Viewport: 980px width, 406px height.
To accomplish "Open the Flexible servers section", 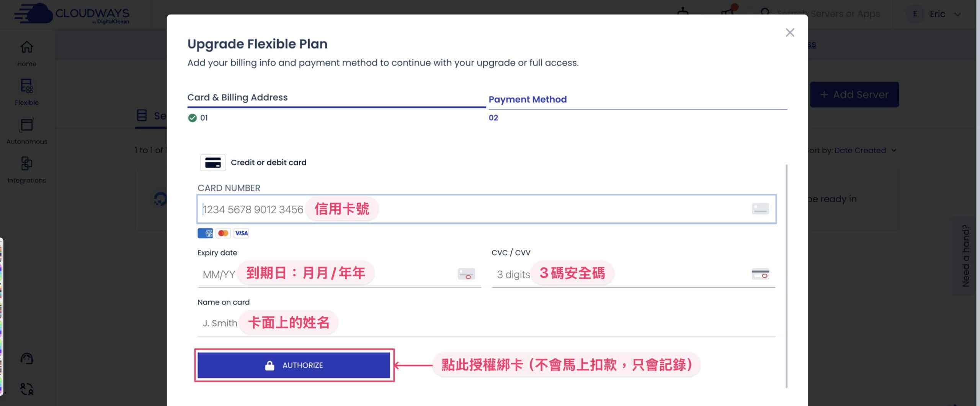I will (26, 86).
